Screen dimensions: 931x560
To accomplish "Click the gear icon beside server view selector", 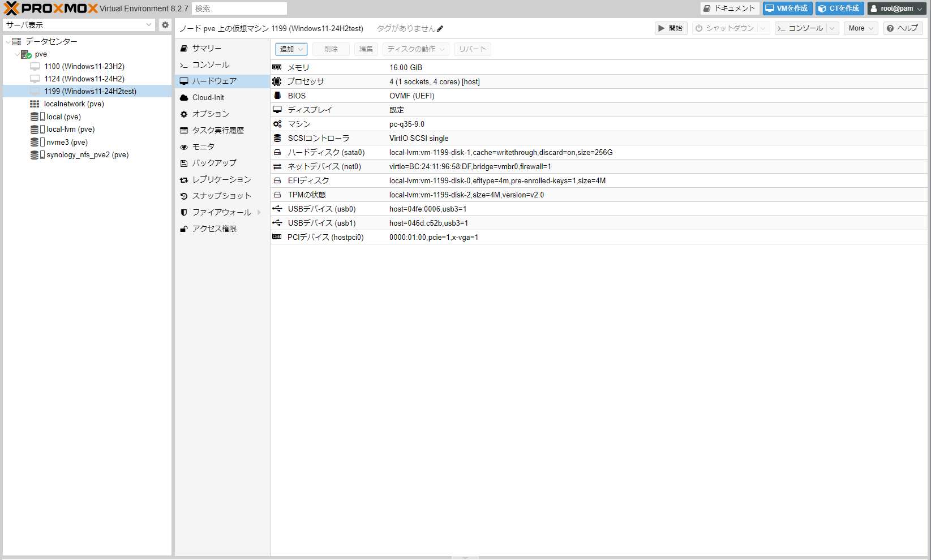I will click(165, 25).
